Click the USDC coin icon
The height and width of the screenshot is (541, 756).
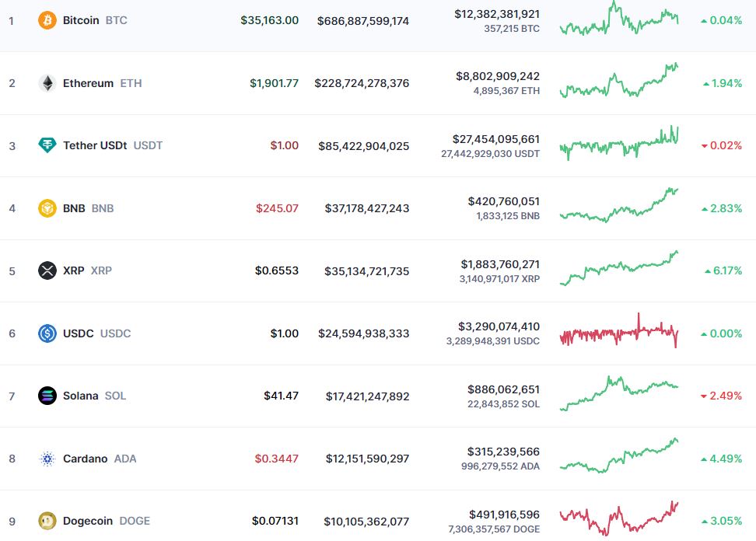coord(47,333)
